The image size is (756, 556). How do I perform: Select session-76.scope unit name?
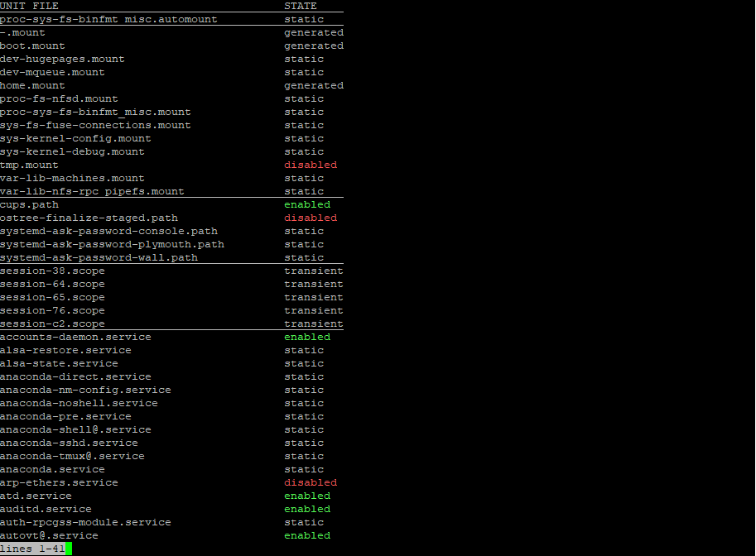point(52,311)
